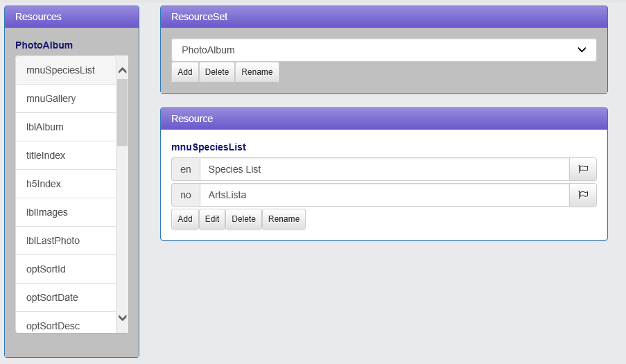Rename the mnuSpeciesList resource
The width and height of the screenshot is (626, 364).
(284, 219)
